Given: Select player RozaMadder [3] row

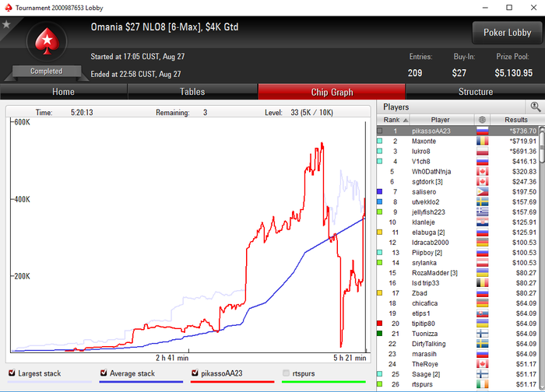Looking at the screenshot, I should coord(458,273).
